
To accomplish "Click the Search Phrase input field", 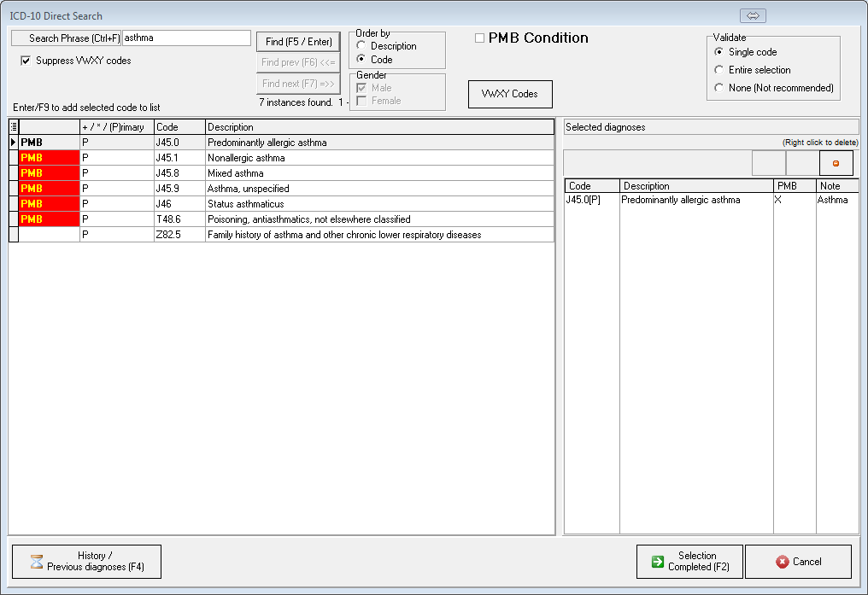I will coord(186,38).
